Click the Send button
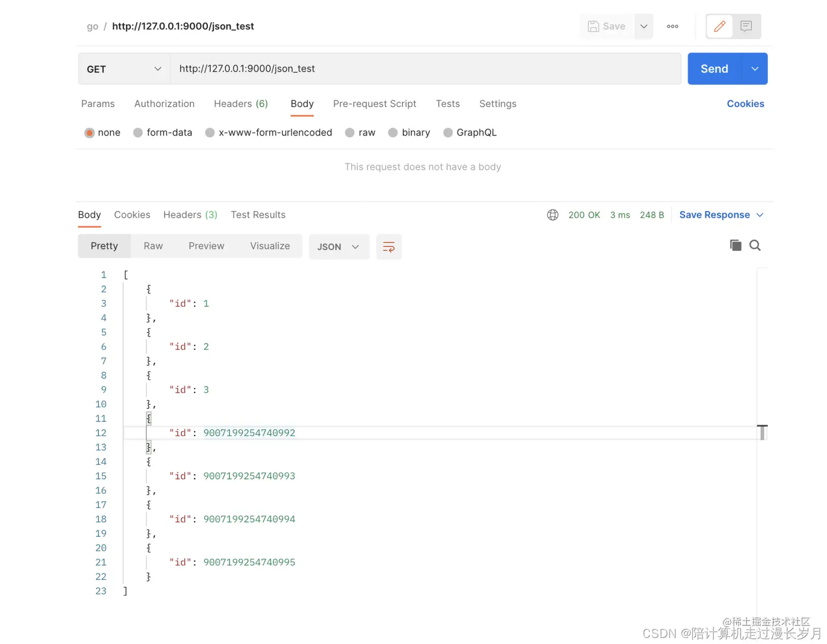Viewport: 827px width, 644px height. pyautogui.click(x=714, y=69)
